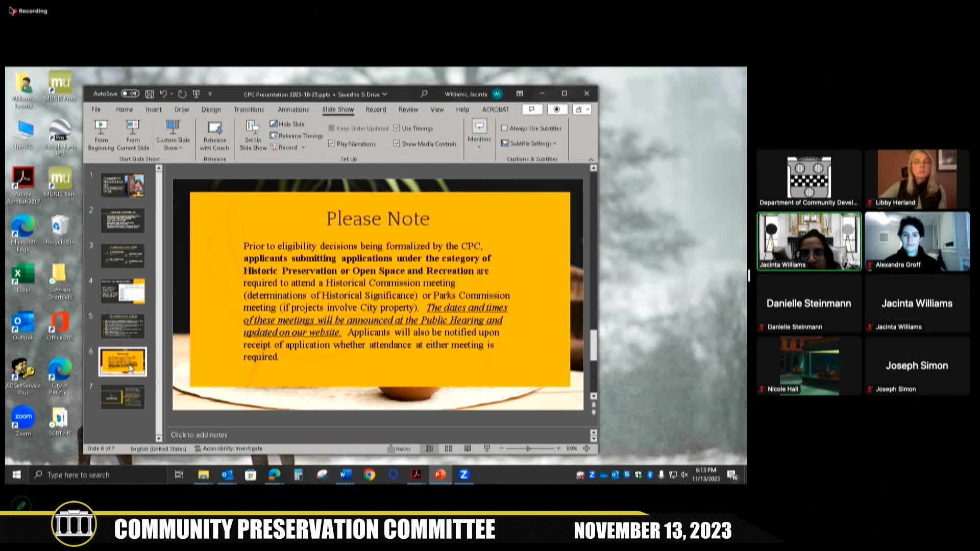This screenshot has width=980, height=551.
Task: Open Share button dropdown
Action: pyautogui.click(x=582, y=109)
